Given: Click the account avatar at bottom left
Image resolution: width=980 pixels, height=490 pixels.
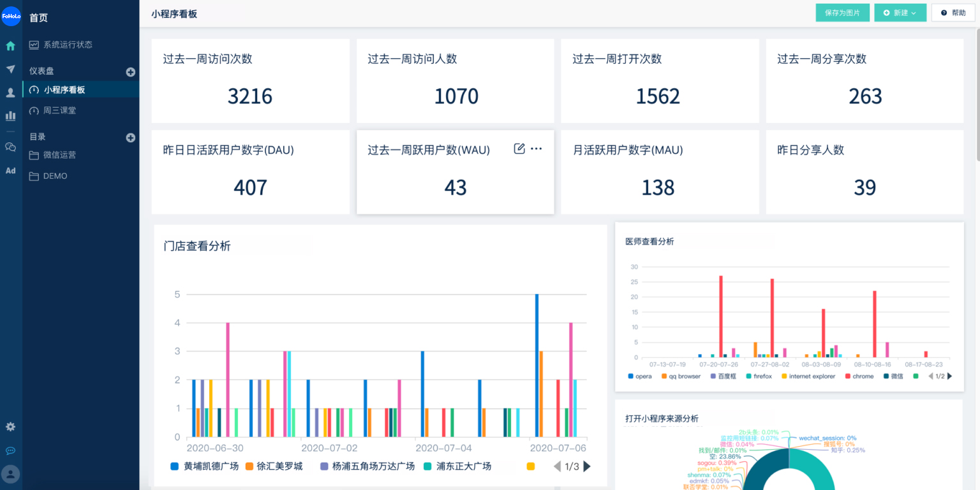Looking at the screenshot, I should tap(11, 474).
